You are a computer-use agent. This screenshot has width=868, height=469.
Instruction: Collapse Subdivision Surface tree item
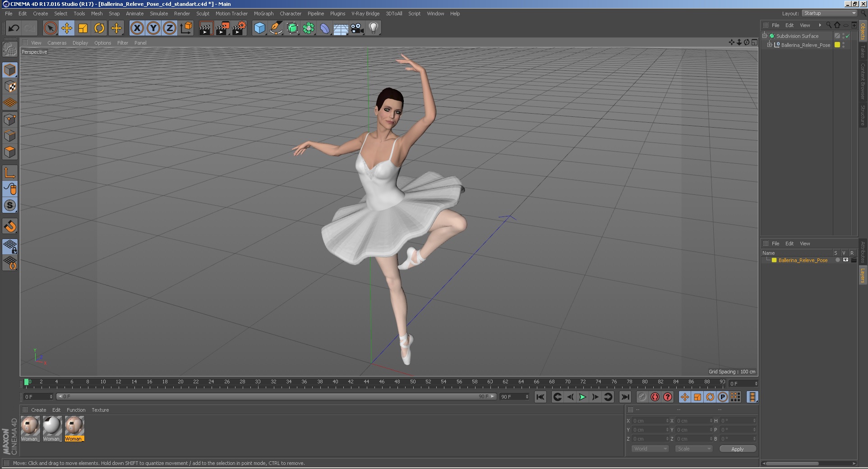click(765, 36)
